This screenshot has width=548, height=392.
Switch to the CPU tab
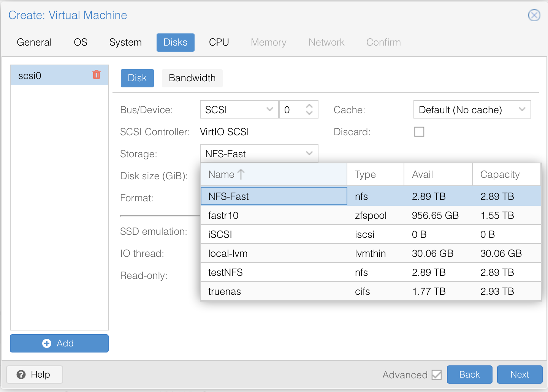pos(219,42)
